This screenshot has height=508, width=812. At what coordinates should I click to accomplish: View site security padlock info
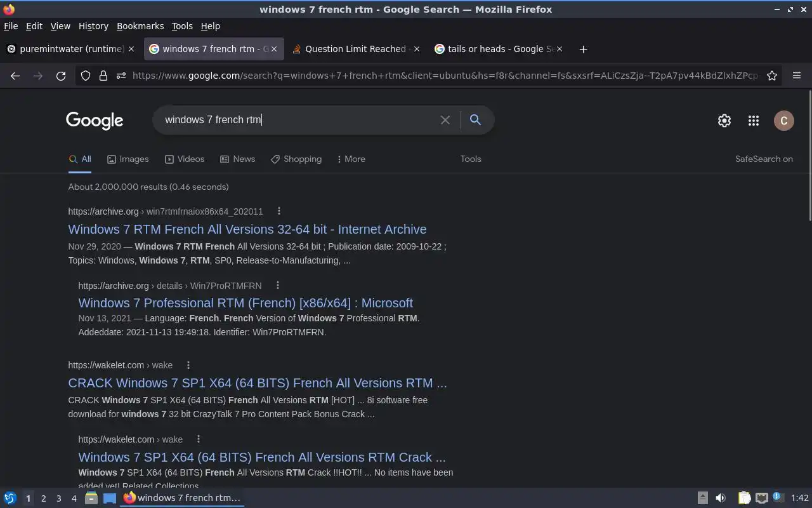click(x=103, y=76)
